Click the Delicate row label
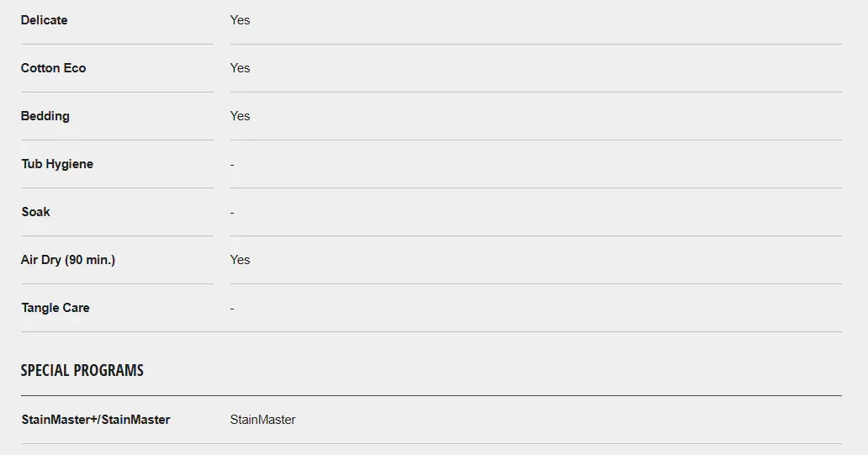The width and height of the screenshot is (868, 455). click(45, 20)
